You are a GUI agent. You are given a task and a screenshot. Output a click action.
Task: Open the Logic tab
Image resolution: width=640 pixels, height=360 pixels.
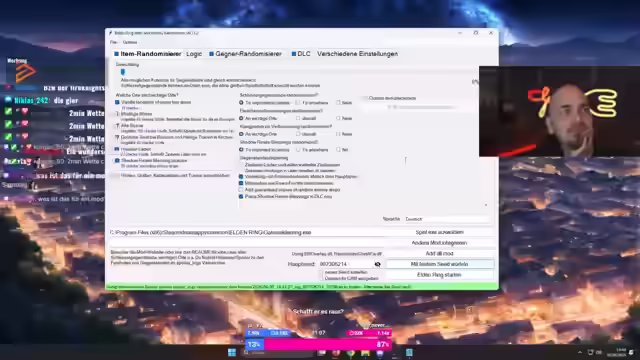pos(194,54)
